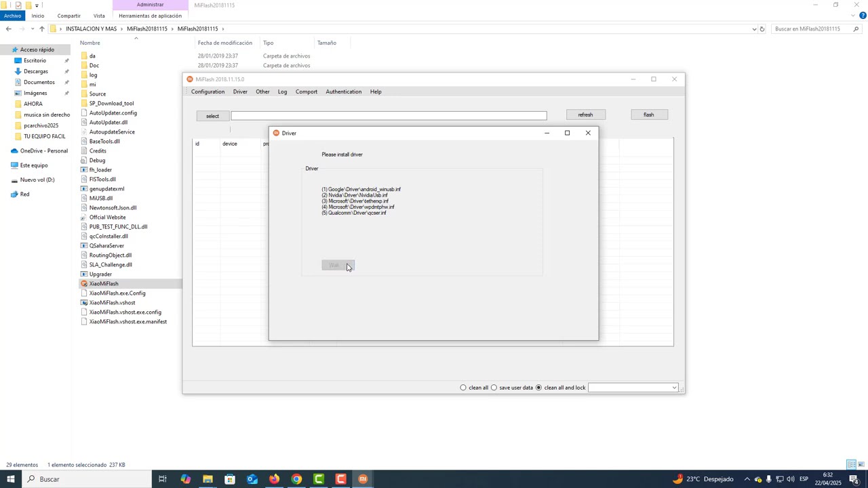Click select button in MiFlash

coord(212,116)
